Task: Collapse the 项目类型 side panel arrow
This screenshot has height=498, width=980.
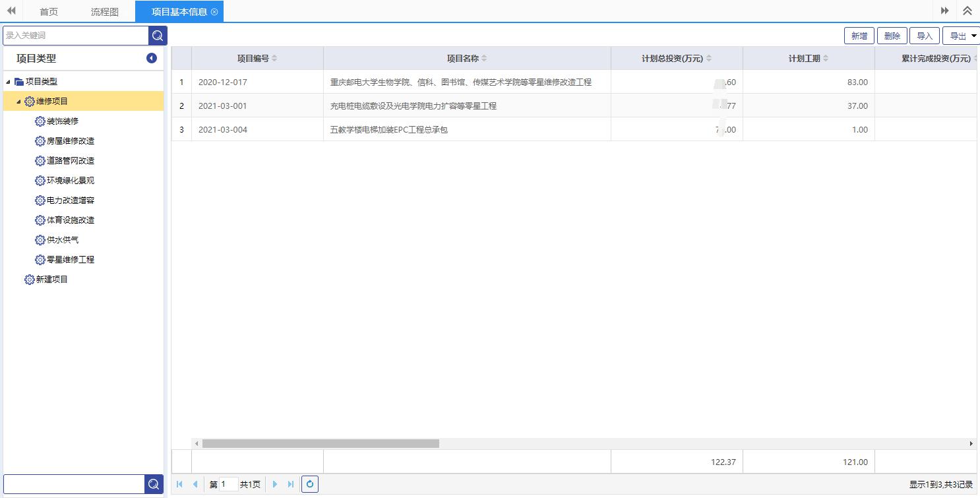Action: 152,58
